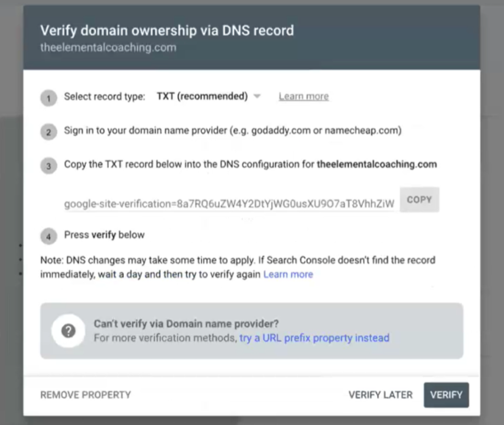Screen dimensions: 504x425
Task: Click the Can't verify via Domain name provider heading
Action: [x=186, y=323]
